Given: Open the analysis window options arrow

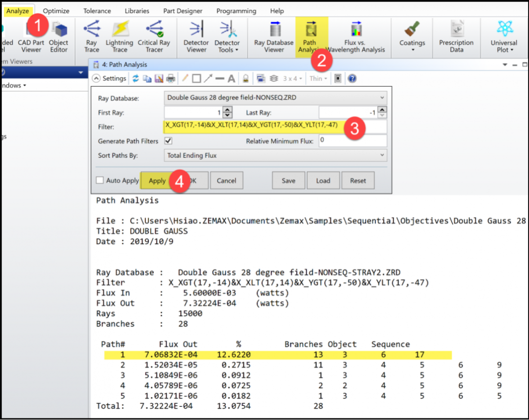Looking at the screenshot, I should [x=505, y=65].
